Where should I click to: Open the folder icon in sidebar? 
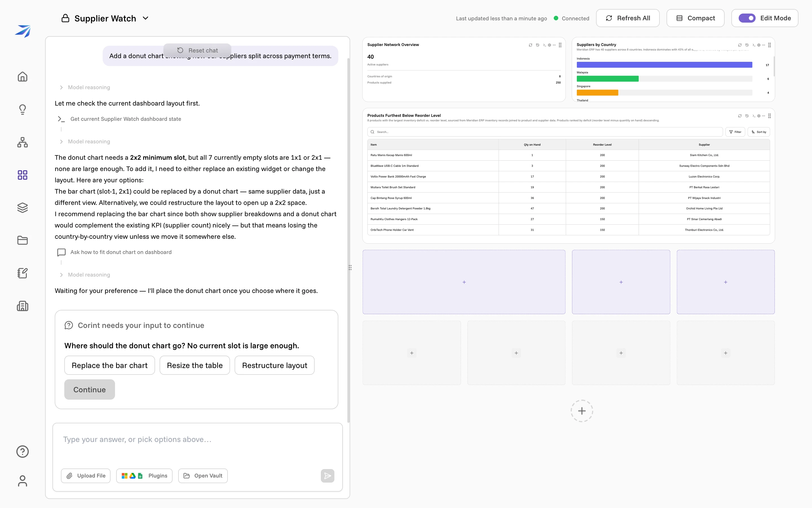pos(23,240)
